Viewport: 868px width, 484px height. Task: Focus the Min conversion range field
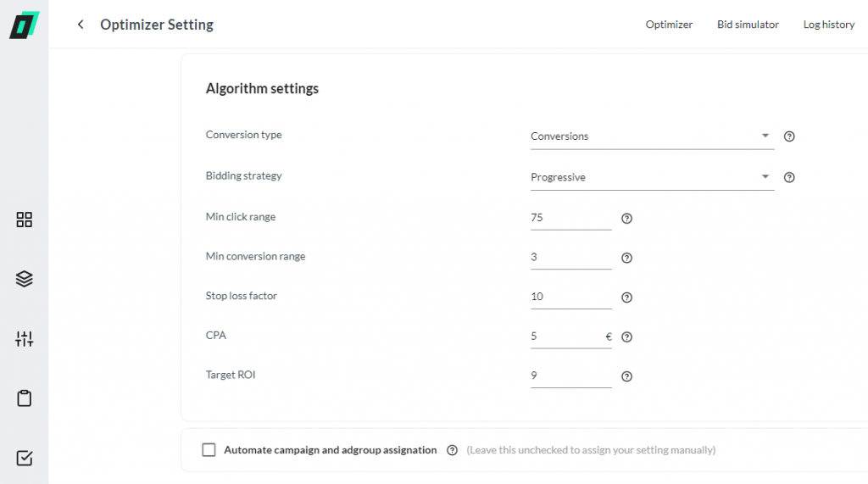click(570, 257)
